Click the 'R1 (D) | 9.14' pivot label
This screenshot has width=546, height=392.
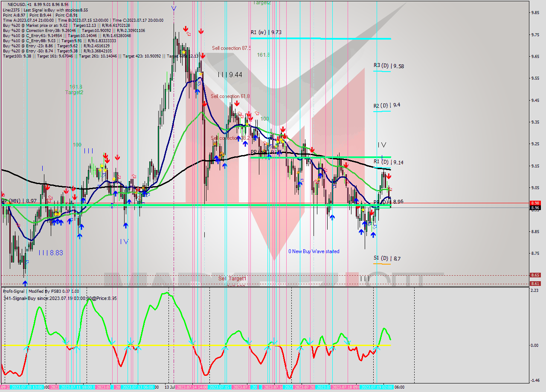(388, 162)
